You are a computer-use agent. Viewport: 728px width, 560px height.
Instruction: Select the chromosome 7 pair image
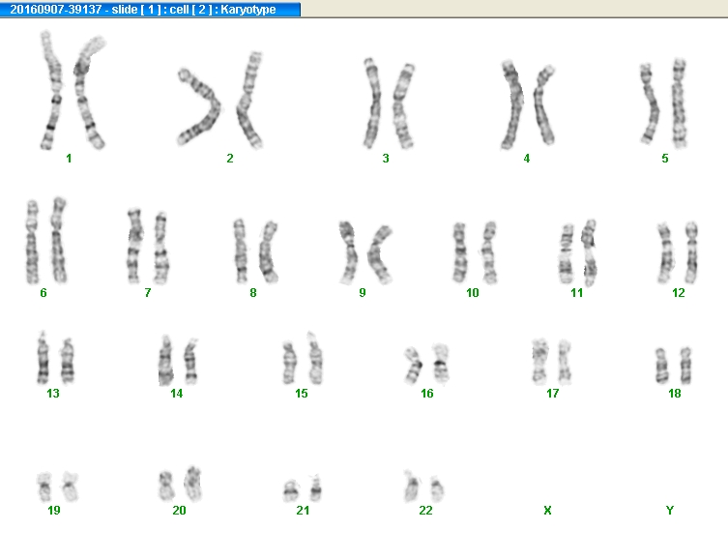click(x=148, y=246)
